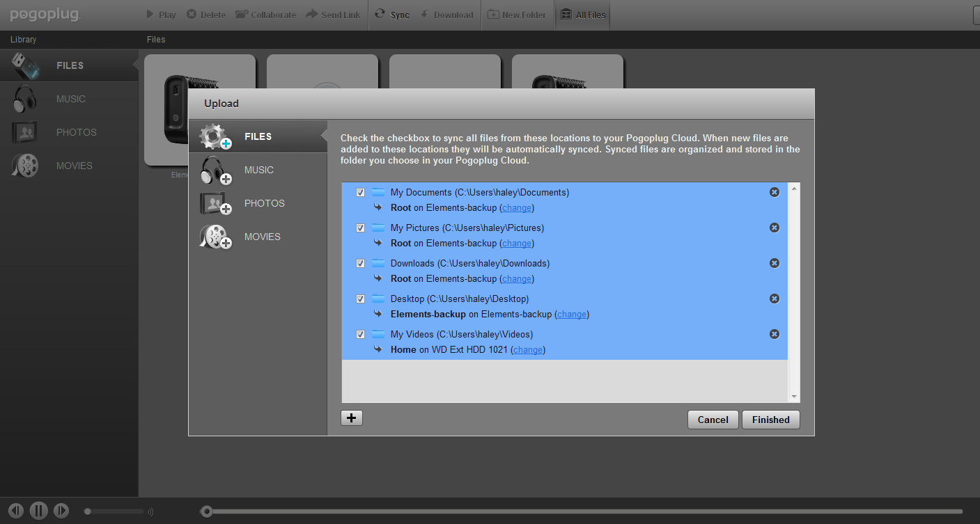980x524 pixels.
Task: Select FILES in the Library sidebar
Action: (69, 65)
